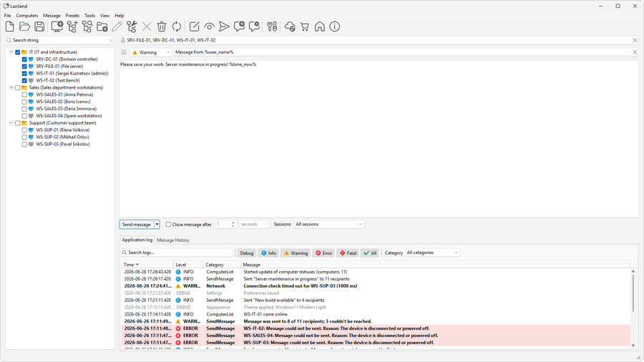Click the Search logs input field

(x=177, y=253)
